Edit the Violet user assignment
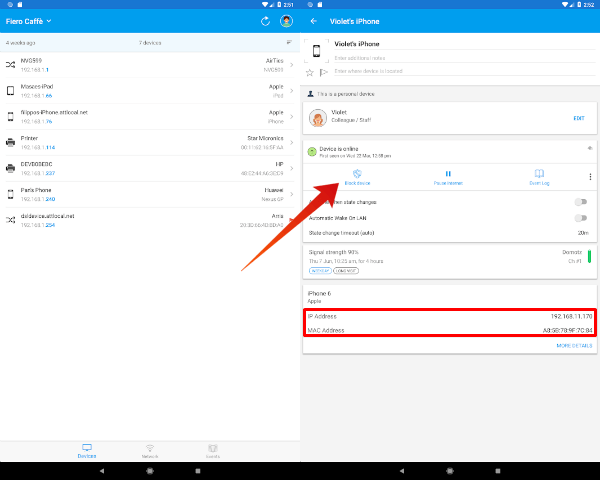Screen dimensions: 600x480 coord(579,118)
